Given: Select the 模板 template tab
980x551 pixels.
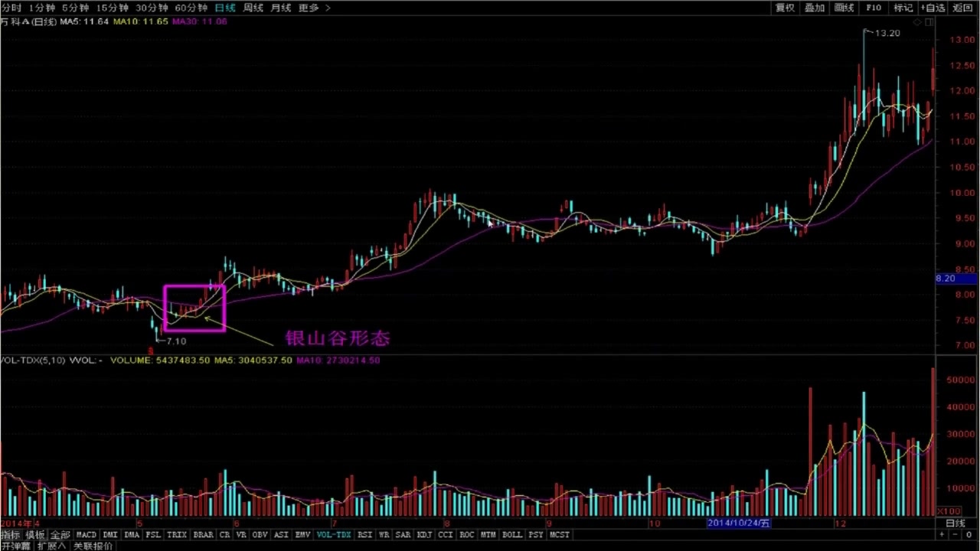Looking at the screenshot, I should 35,535.
